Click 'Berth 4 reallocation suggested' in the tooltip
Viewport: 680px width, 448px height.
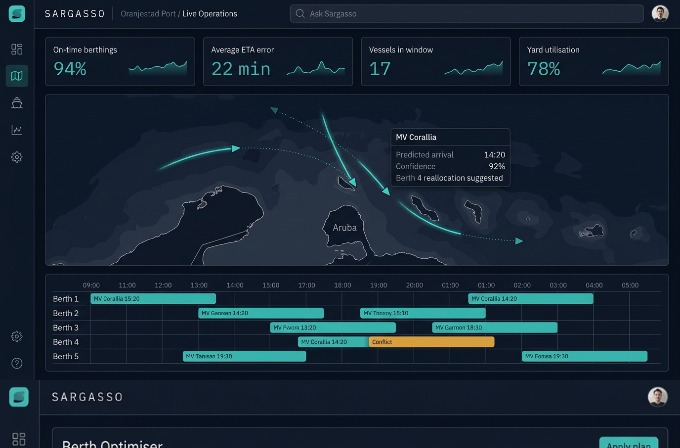coord(449,178)
